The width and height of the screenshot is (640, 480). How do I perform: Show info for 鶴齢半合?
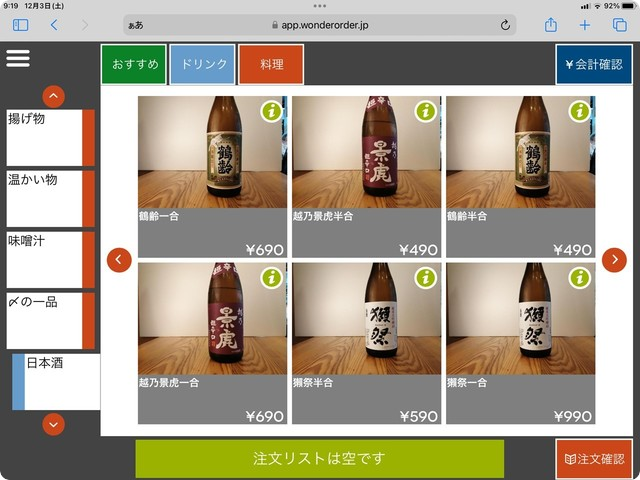580,111
